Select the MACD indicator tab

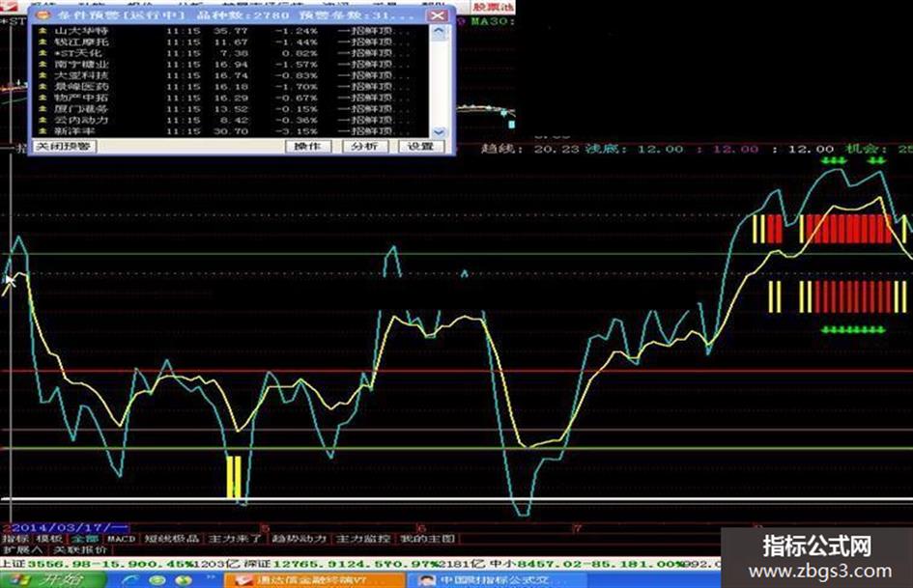click(121, 539)
